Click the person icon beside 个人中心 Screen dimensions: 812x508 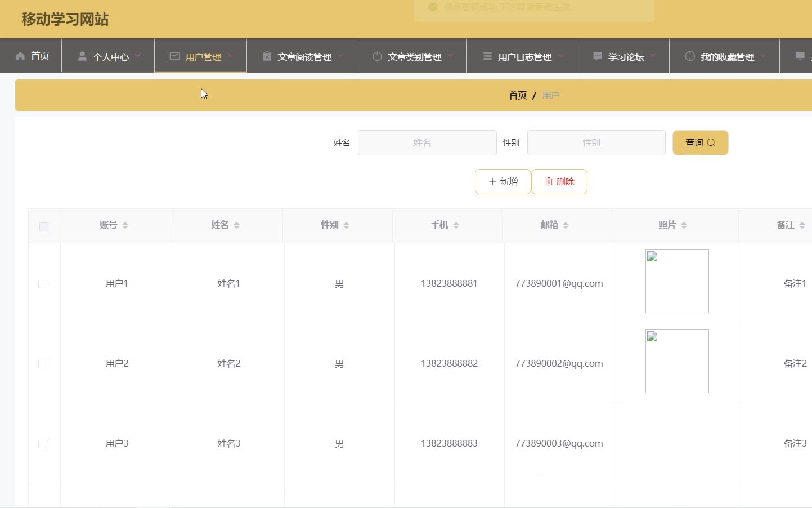[x=82, y=56]
